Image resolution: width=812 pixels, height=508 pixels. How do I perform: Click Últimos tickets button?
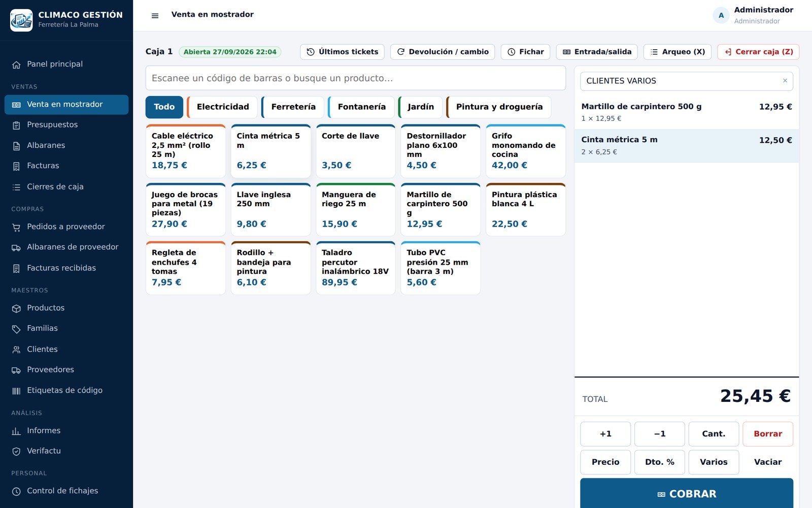[x=342, y=52]
